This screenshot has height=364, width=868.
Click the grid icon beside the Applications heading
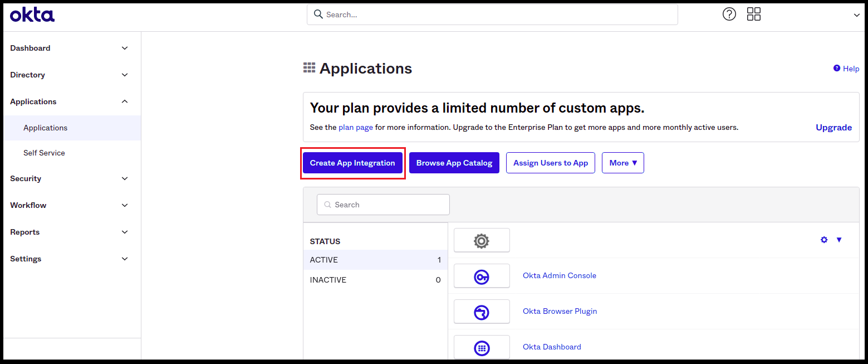[310, 67]
